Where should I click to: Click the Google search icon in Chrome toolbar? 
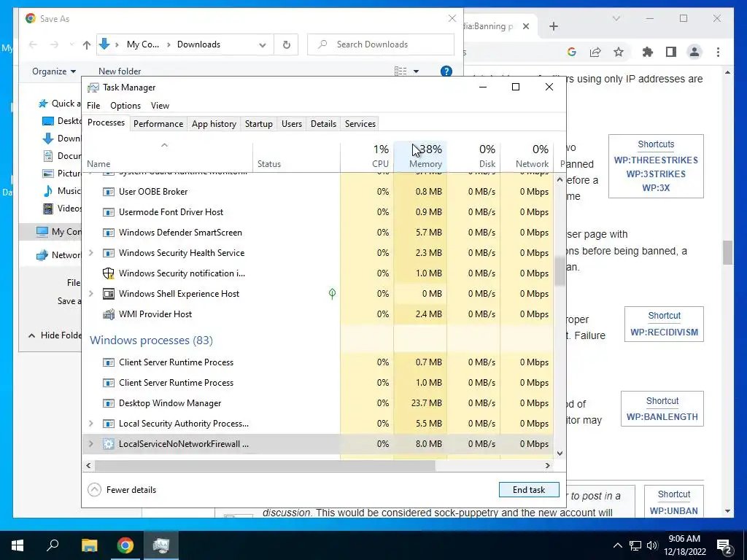coord(572,52)
